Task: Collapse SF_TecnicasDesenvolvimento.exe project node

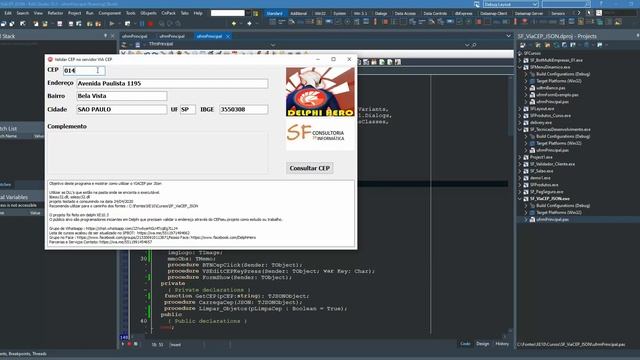Action: 520,129
